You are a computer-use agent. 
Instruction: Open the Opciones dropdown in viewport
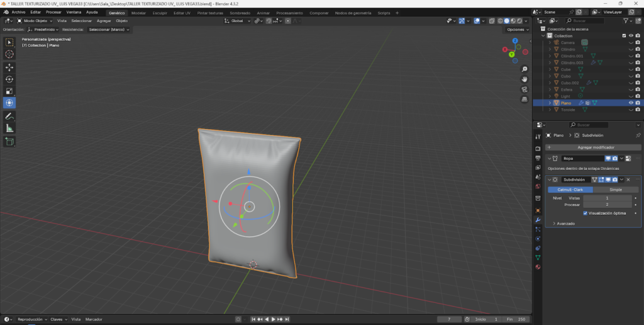pyautogui.click(x=517, y=30)
